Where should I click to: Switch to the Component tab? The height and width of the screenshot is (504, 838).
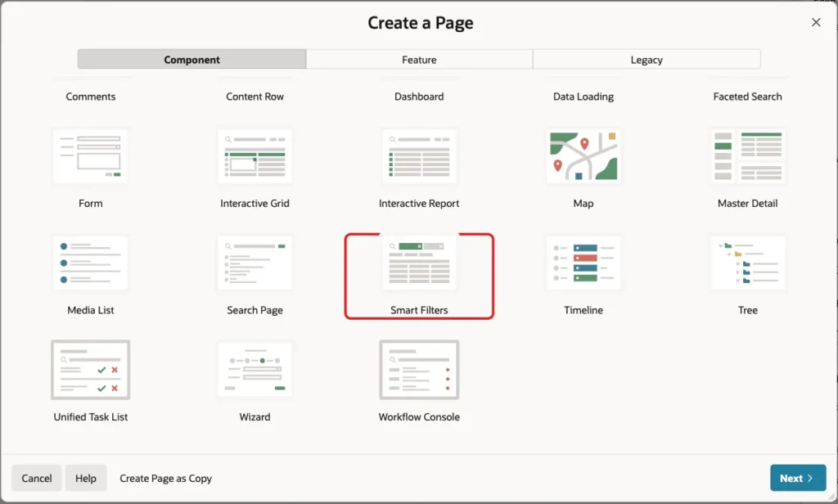191,60
